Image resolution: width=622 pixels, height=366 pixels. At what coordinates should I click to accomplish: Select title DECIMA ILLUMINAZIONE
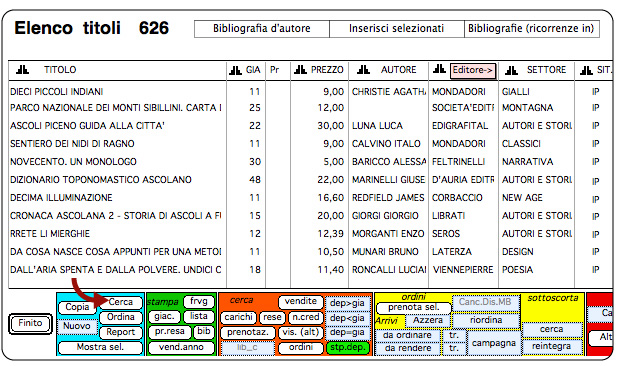click(x=61, y=198)
